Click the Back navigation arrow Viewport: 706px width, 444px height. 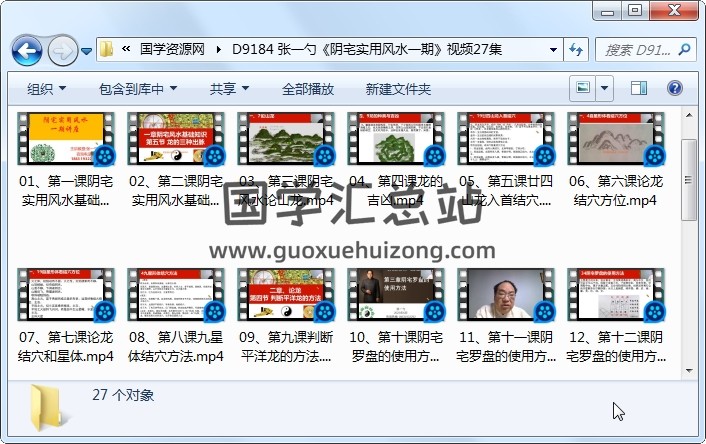(x=27, y=50)
